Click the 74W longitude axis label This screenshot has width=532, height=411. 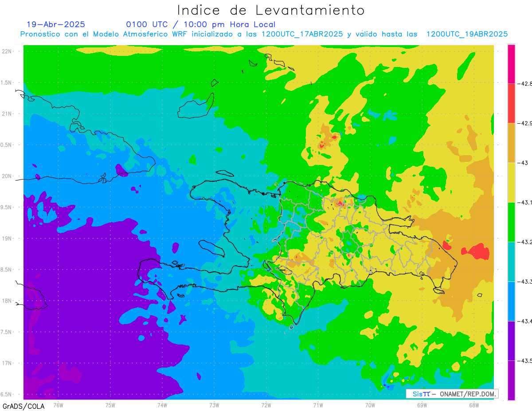tap(162, 405)
